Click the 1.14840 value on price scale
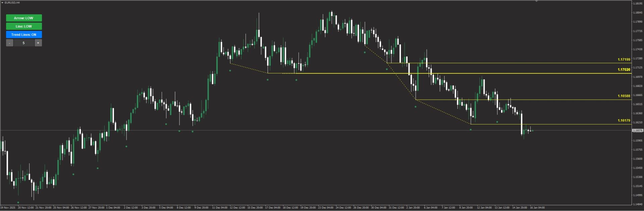This screenshot has width=644, height=211. pyautogui.click(x=638, y=204)
